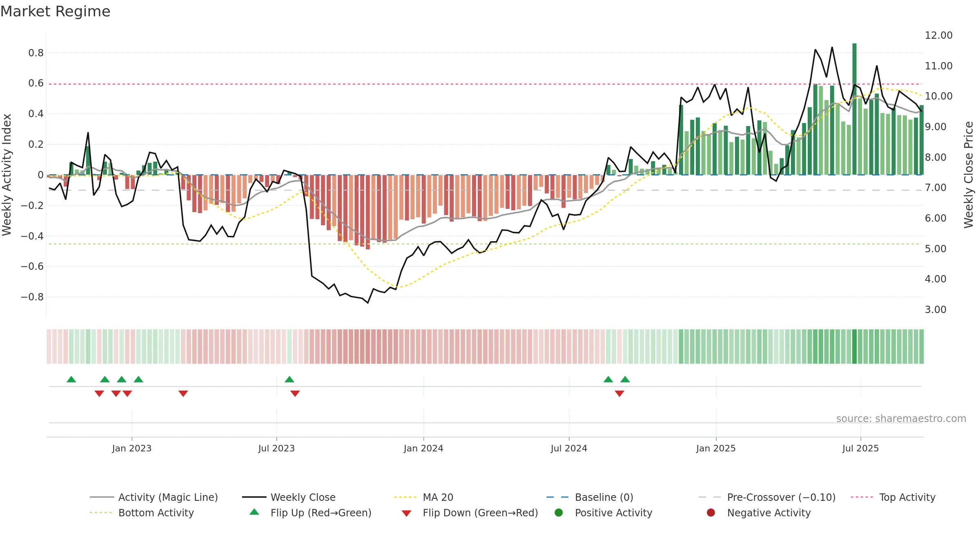This screenshot has height=551, width=980.
Task: Click the red Flip Down triangle in the legend
Action: click(406, 513)
